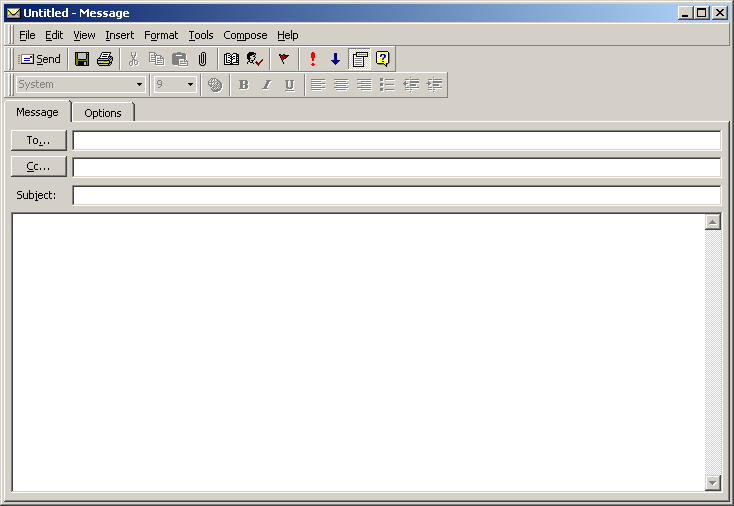
Task: Open the Compose menu
Action: pos(245,35)
